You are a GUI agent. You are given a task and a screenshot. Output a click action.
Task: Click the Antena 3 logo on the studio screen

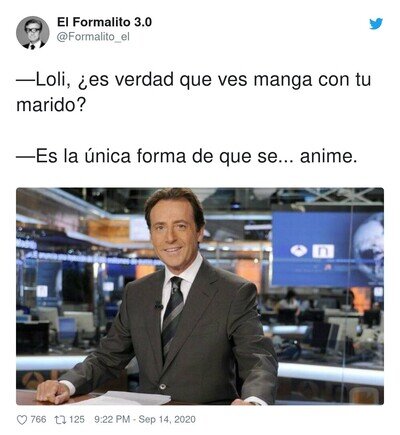coord(298,251)
